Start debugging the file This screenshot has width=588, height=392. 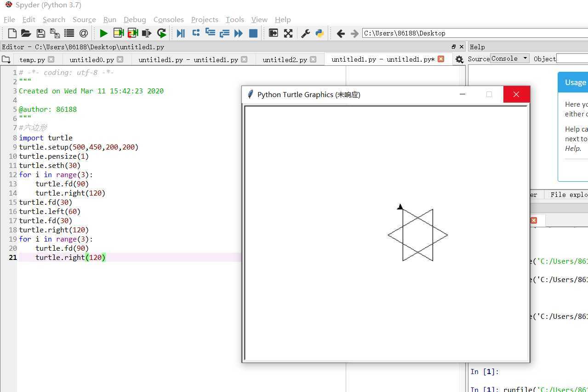click(x=181, y=33)
